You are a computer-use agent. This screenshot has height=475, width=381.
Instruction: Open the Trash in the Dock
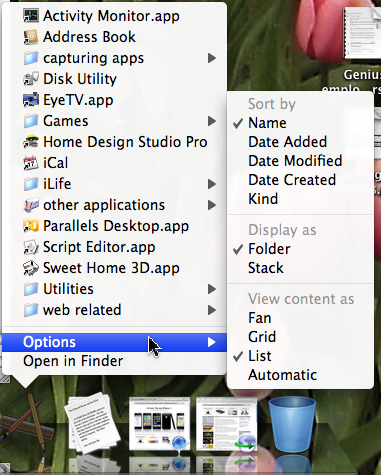point(292,425)
